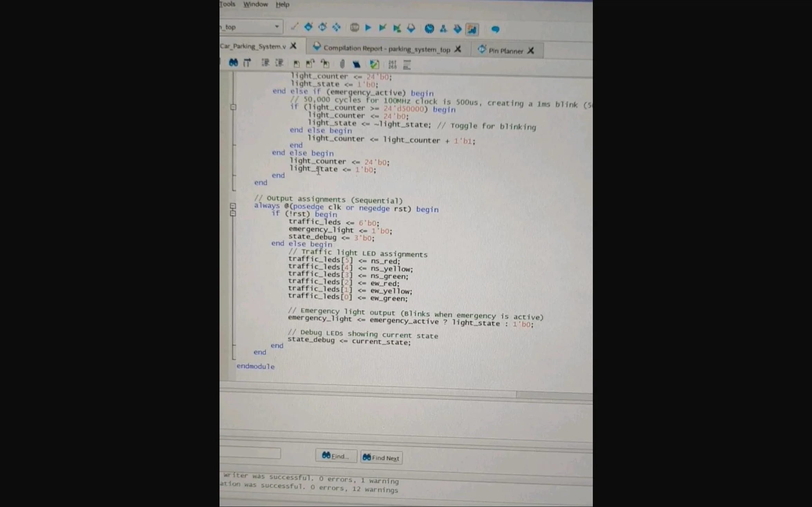Open the Timing Analyzer clock icon
The image size is (812, 507).
coord(429,29)
